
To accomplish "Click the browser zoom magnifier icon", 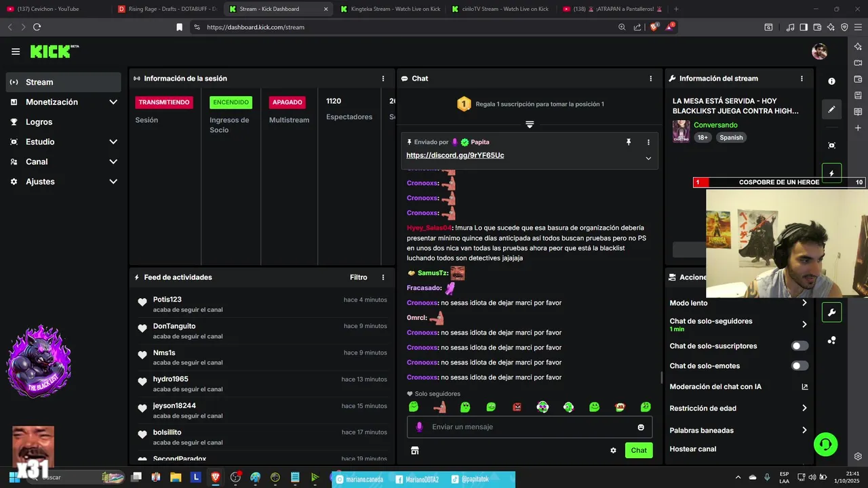I will click(x=622, y=27).
